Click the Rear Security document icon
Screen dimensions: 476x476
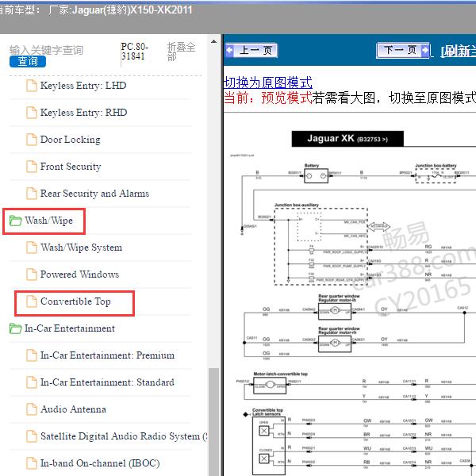click(32, 194)
